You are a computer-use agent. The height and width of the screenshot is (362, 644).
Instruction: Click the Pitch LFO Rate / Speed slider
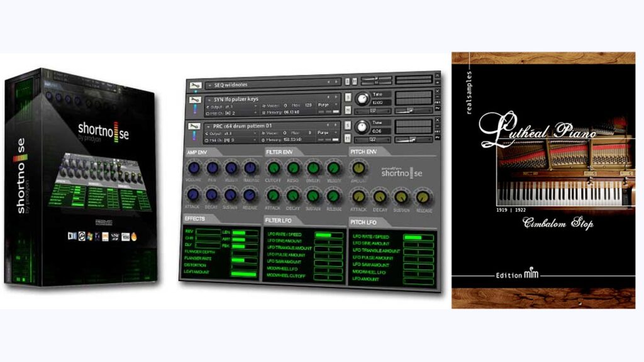click(418, 237)
